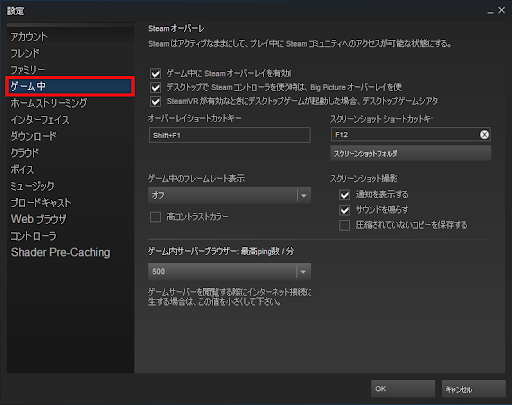Uncheck サウンドを鳴らす option
This screenshot has height=405, width=512.
coord(345,210)
